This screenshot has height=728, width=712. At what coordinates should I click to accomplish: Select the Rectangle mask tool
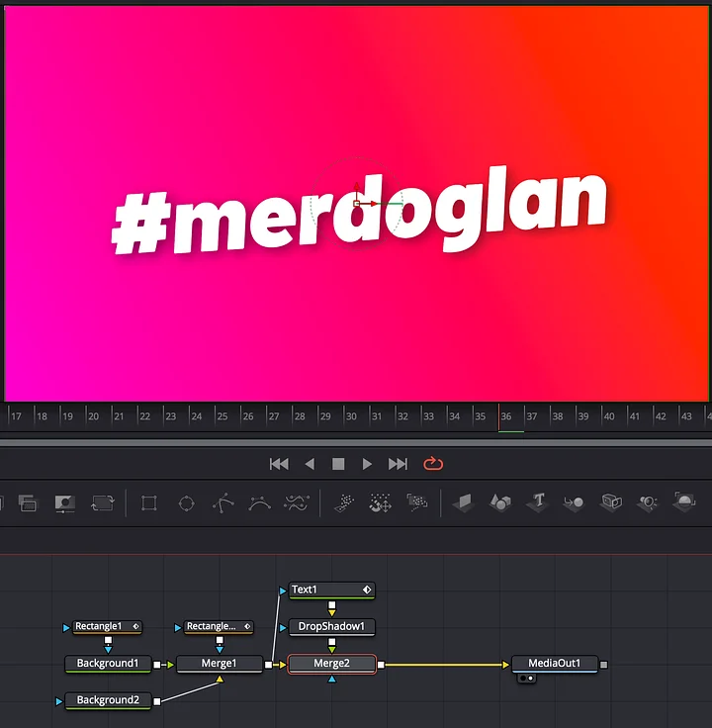(x=148, y=502)
